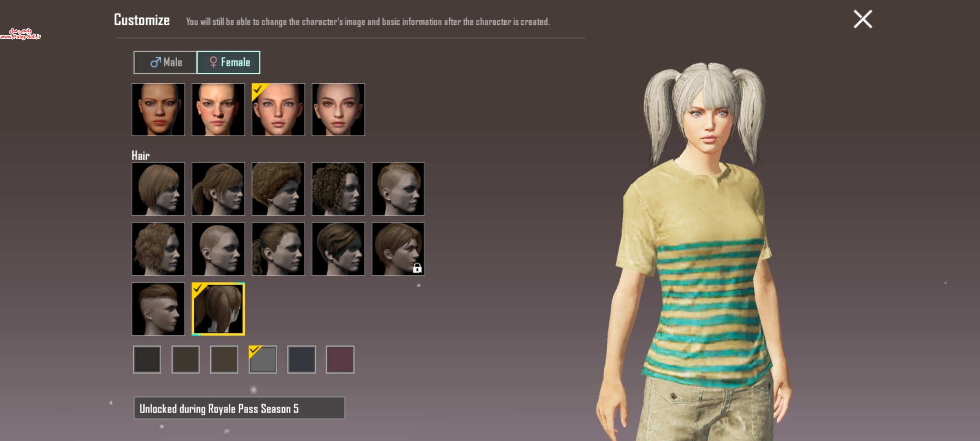Viewport: 980px width, 441px height.
Task: Pick the checked third face with blue eyes
Action: (278, 109)
